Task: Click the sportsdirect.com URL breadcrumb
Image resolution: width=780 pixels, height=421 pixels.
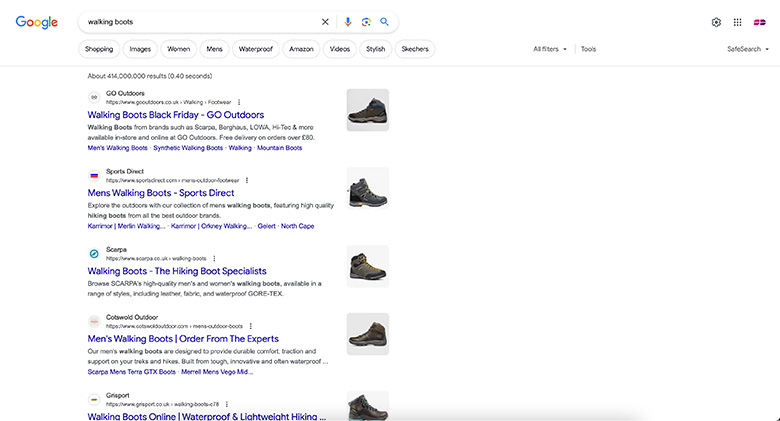Action: pyautogui.click(x=173, y=181)
